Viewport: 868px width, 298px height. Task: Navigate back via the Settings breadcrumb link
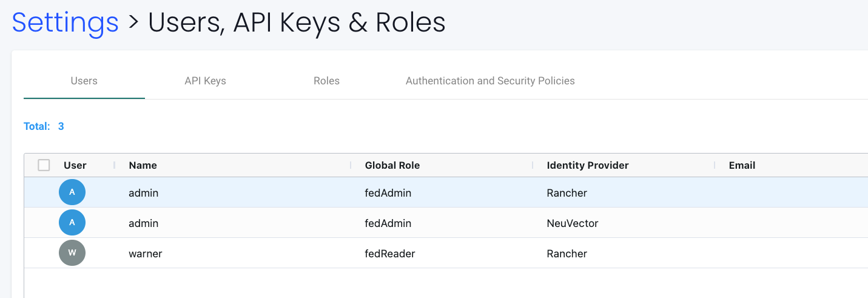(66, 22)
